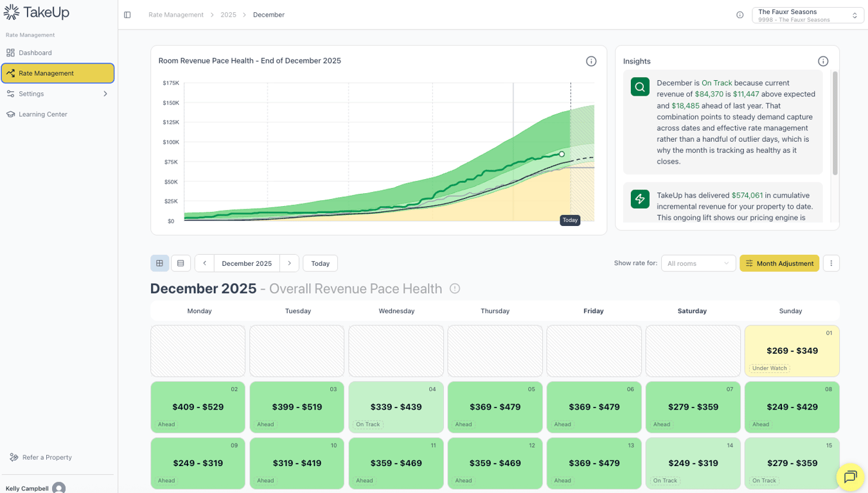The image size is (868, 493).
Task: Click the info icon on the Insights panel
Action: point(823,61)
